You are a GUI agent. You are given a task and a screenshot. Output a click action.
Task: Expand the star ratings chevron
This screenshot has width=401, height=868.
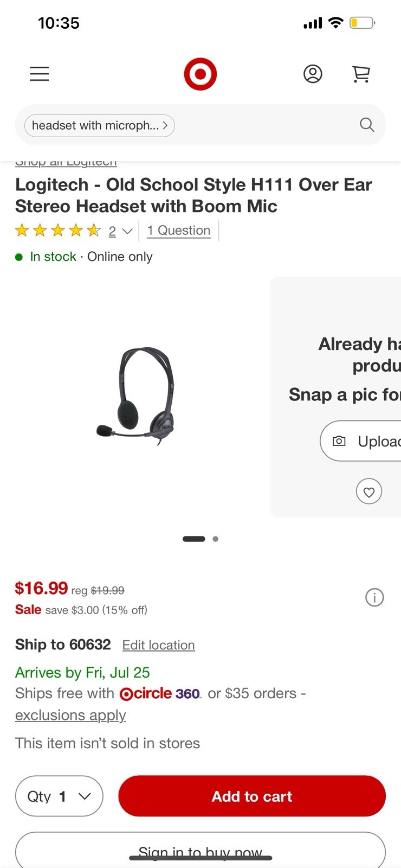point(128,232)
